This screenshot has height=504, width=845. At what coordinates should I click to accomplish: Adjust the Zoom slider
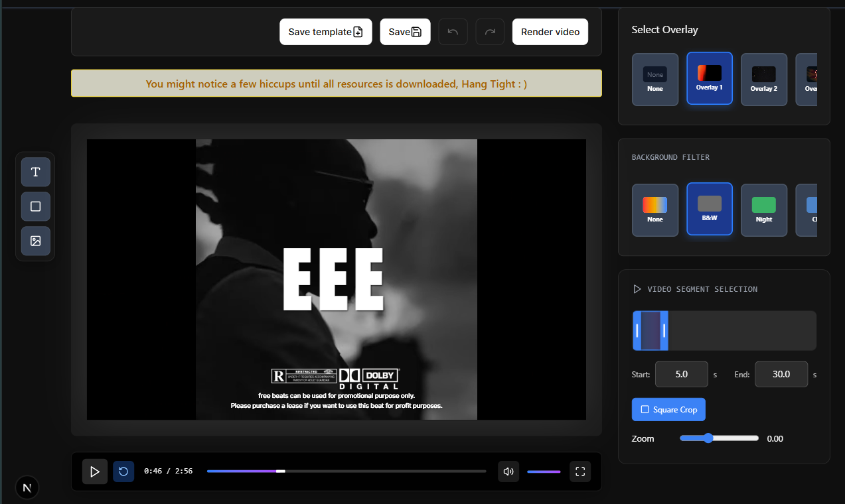click(x=708, y=438)
